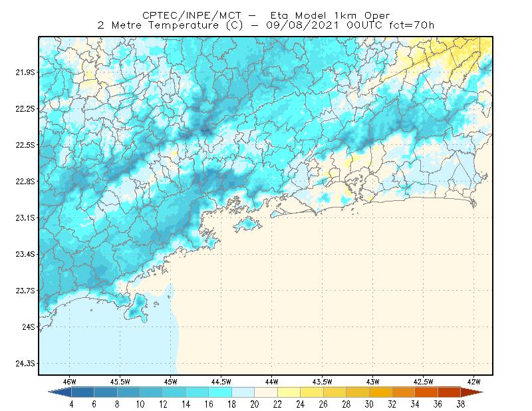The width and height of the screenshot is (532, 411).
Task: Select the dark red 36-38 colorbar swatch
Action: (450, 392)
